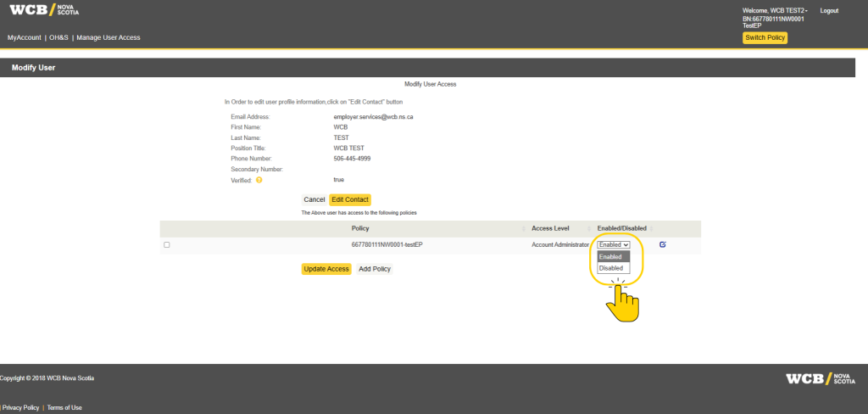The width and height of the screenshot is (868, 414).
Task: Open the Privacy Policy footer link
Action: tap(21, 407)
